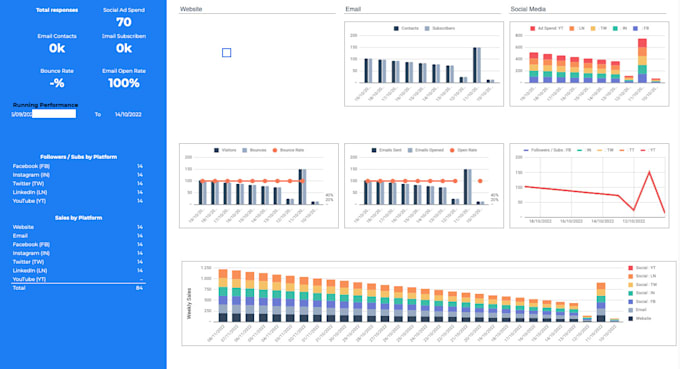
Task: Click the isolated Open Rate dot in emails chart
Action: [x=480, y=181]
